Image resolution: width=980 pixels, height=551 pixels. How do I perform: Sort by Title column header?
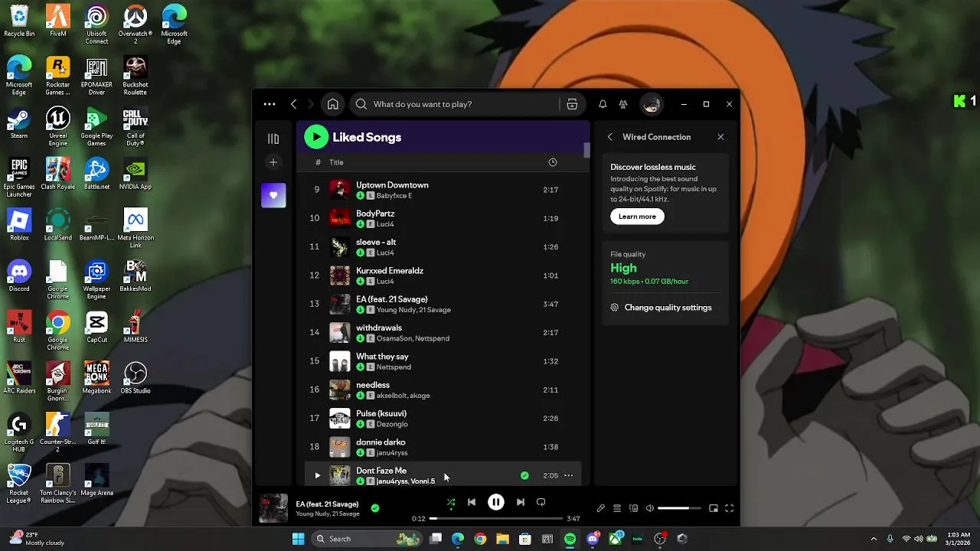(x=336, y=162)
